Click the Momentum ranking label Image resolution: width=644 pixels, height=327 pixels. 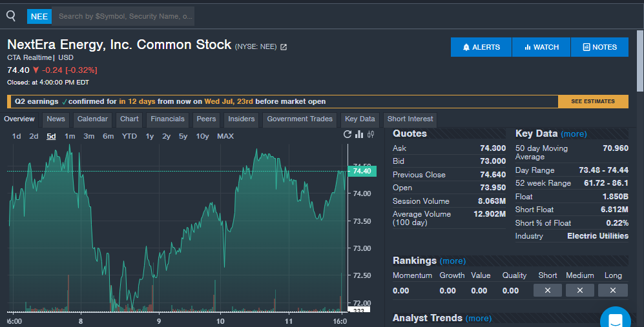[x=412, y=275]
